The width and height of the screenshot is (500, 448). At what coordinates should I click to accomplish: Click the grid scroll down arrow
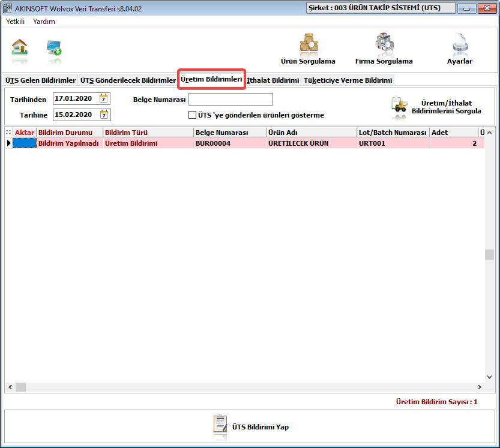(x=489, y=377)
